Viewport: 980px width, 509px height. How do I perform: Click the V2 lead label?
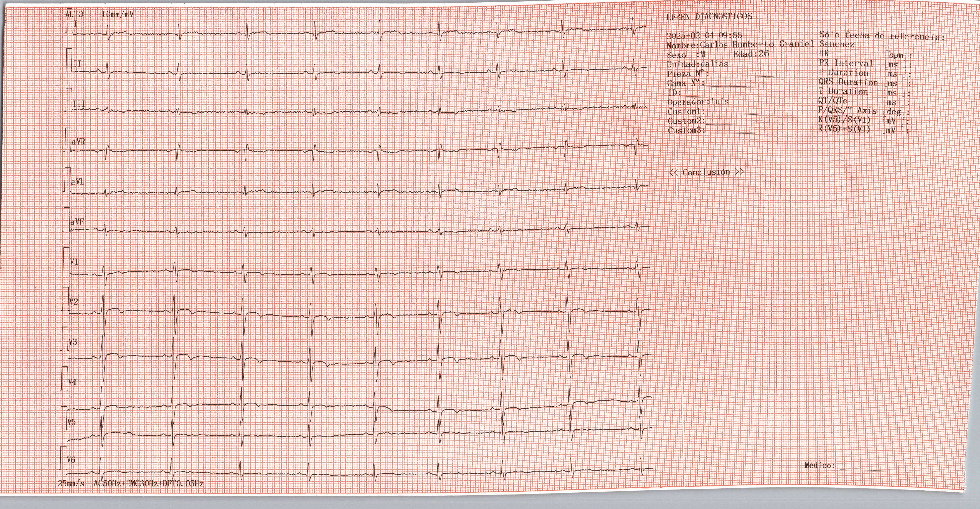[73, 302]
